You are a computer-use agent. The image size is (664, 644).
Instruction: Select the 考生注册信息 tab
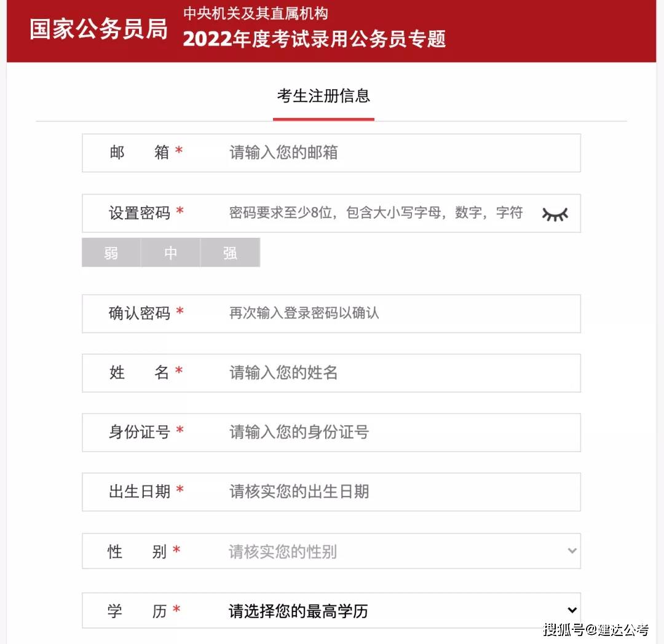pyautogui.click(x=323, y=96)
